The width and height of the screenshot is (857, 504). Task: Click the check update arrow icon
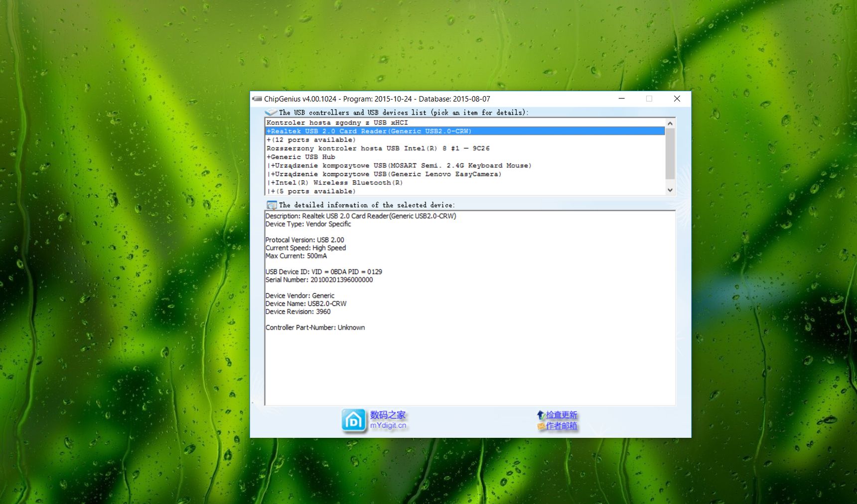540,414
